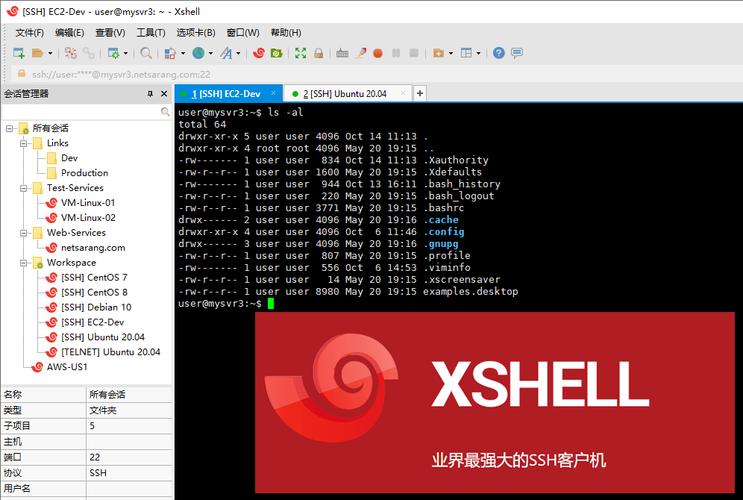This screenshot has height=500, width=743.
Task: Click the Reconnect toolbar icon
Action: tap(71, 53)
